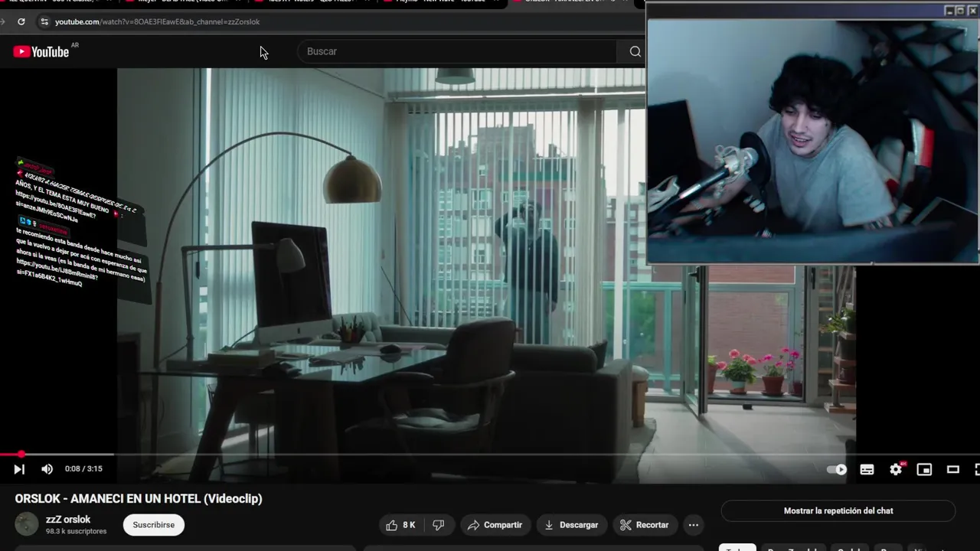
Task: Share the video via Compartir
Action: 495,525
